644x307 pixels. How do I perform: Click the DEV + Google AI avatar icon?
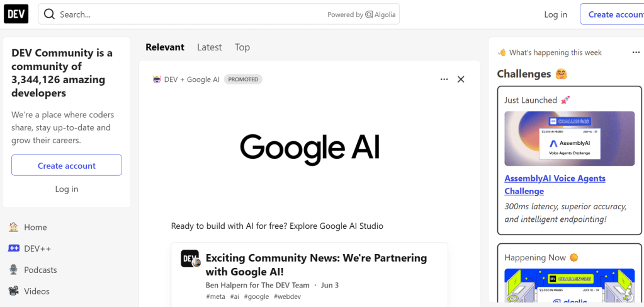[x=157, y=79]
